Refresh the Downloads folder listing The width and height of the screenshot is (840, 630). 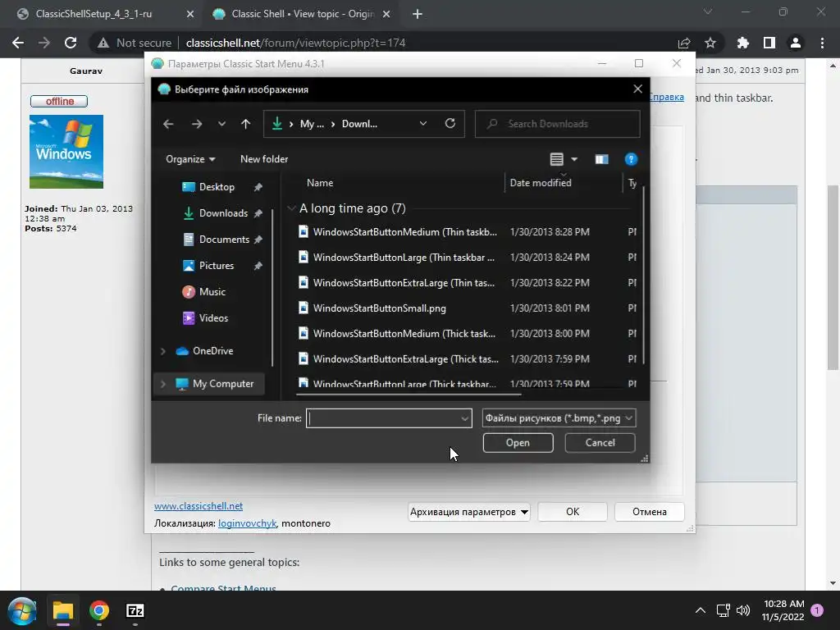(x=450, y=124)
